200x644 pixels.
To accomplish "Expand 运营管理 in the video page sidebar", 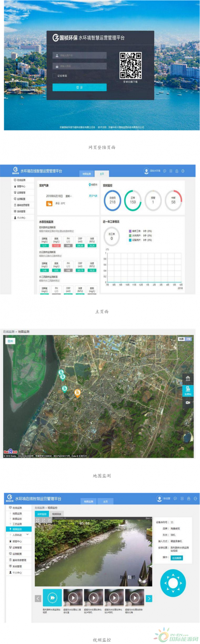I will pos(17,547).
